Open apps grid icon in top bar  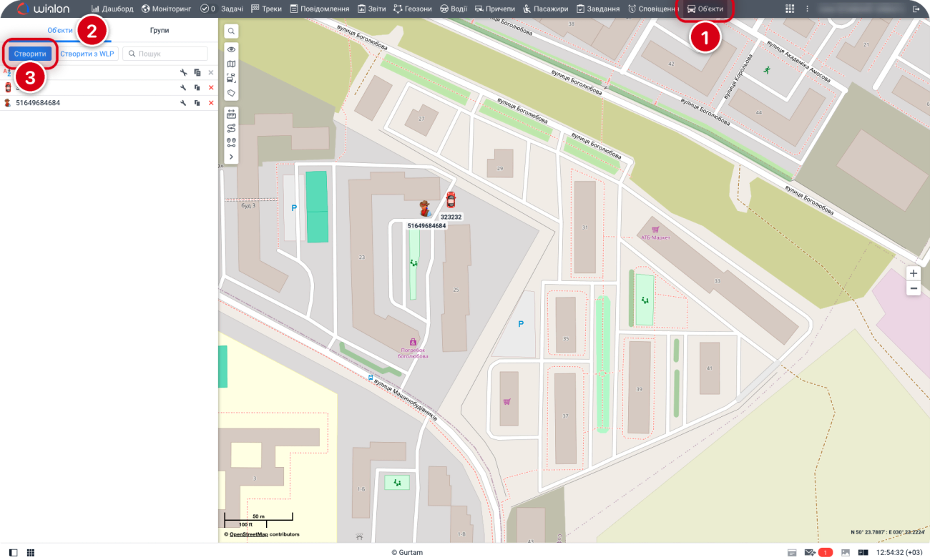[x=790, y=9]
